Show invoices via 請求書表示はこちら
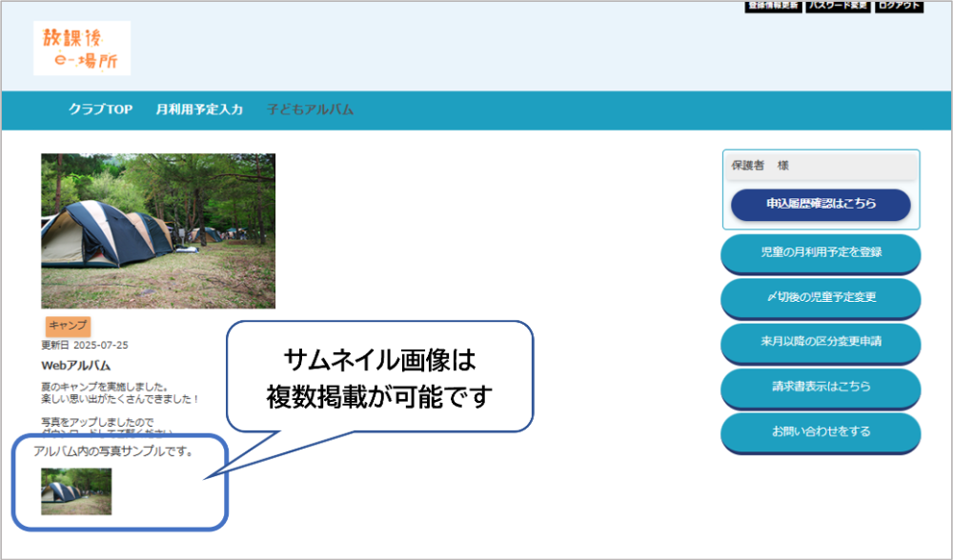The image size is (953, 560). pyautogui.click(x=821, y=387)
